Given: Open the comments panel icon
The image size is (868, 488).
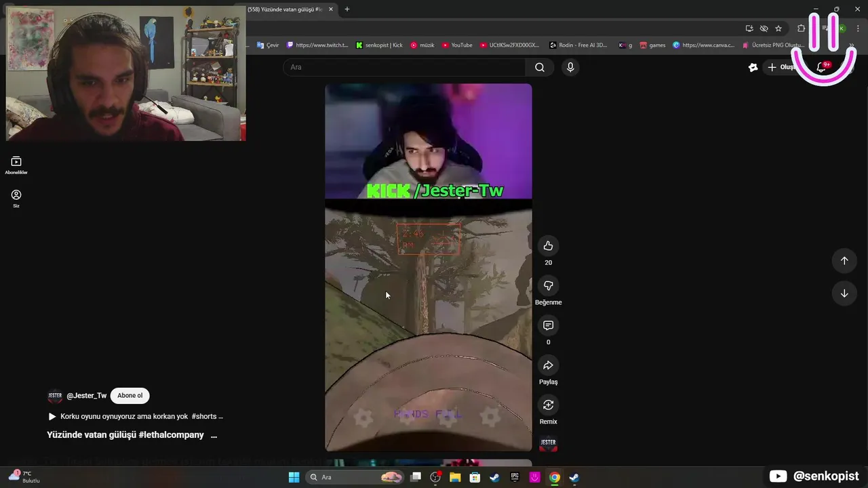Looking at the screenshot, I should coord(548,325).
